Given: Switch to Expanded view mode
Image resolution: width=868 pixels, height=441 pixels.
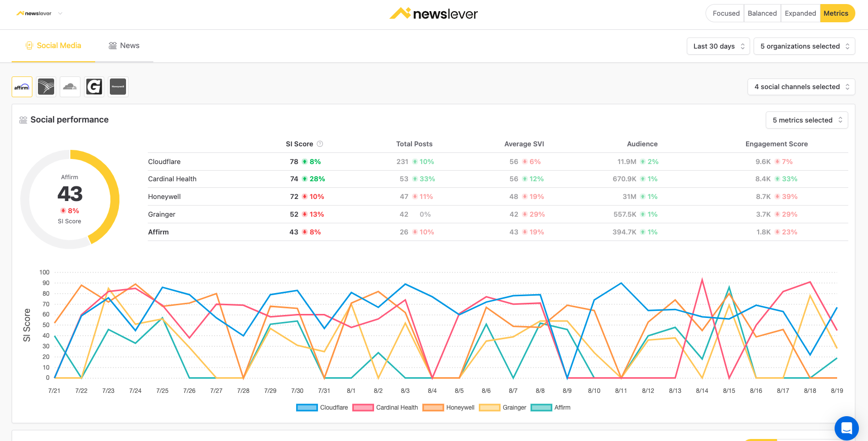Looking at the screenshot, I should pos(800,14).
